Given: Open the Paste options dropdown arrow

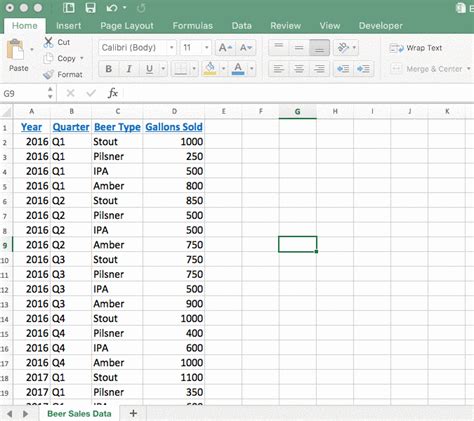Looking at the screenshot, I should click(x=32, y=50).
